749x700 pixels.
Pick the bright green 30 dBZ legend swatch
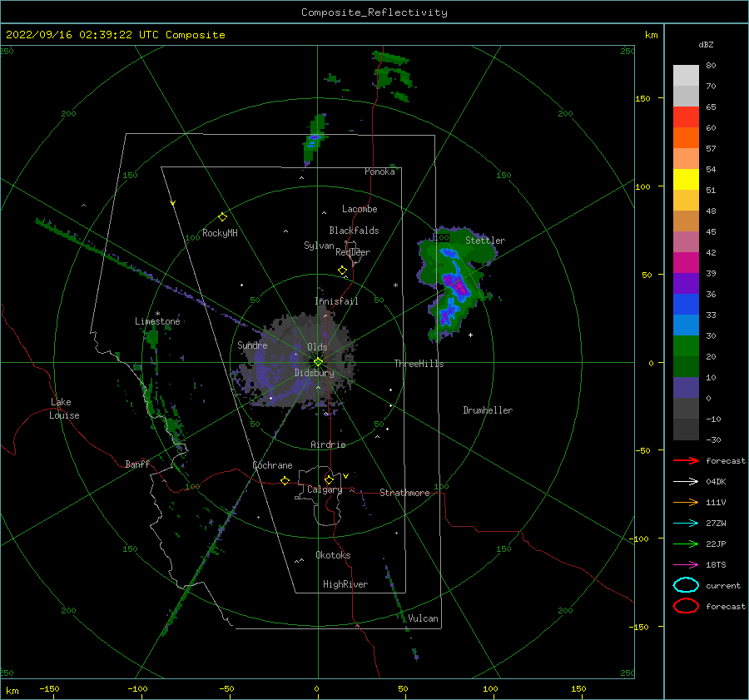686,346
